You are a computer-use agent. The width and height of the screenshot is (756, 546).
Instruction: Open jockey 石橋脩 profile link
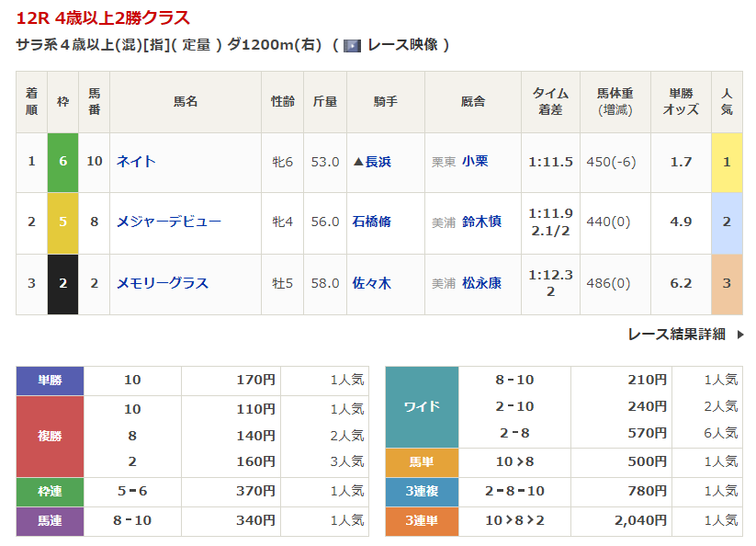[x=372, y=222]
